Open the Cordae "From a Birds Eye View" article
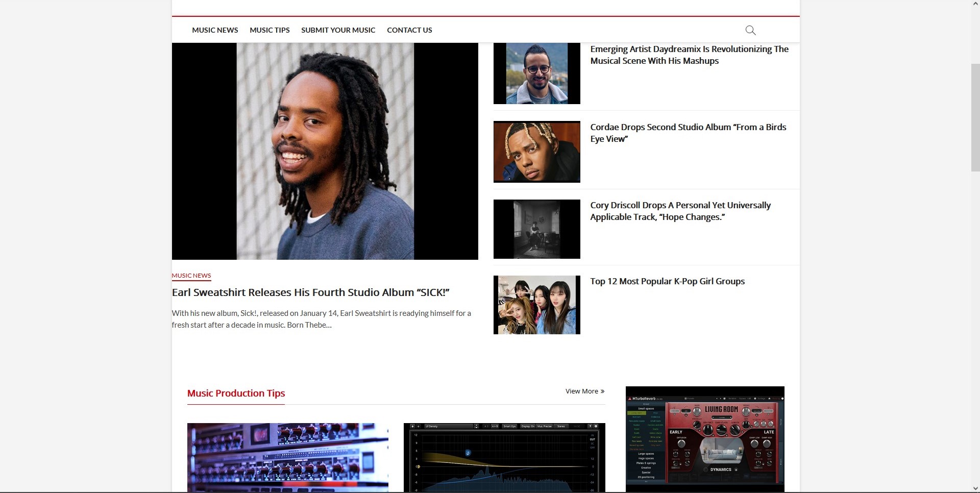980x493 pixels. tap(688, 133)
